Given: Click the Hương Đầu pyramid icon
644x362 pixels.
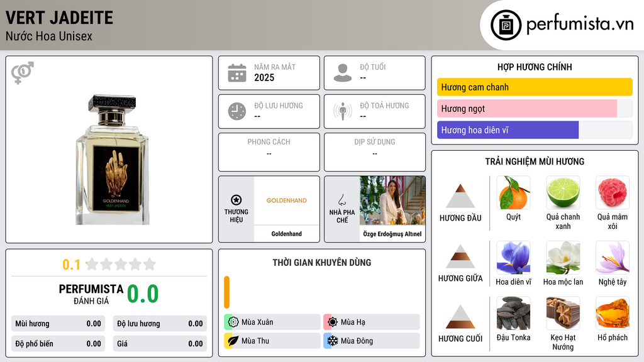Looking at the screenshot, I should point(460,196).
